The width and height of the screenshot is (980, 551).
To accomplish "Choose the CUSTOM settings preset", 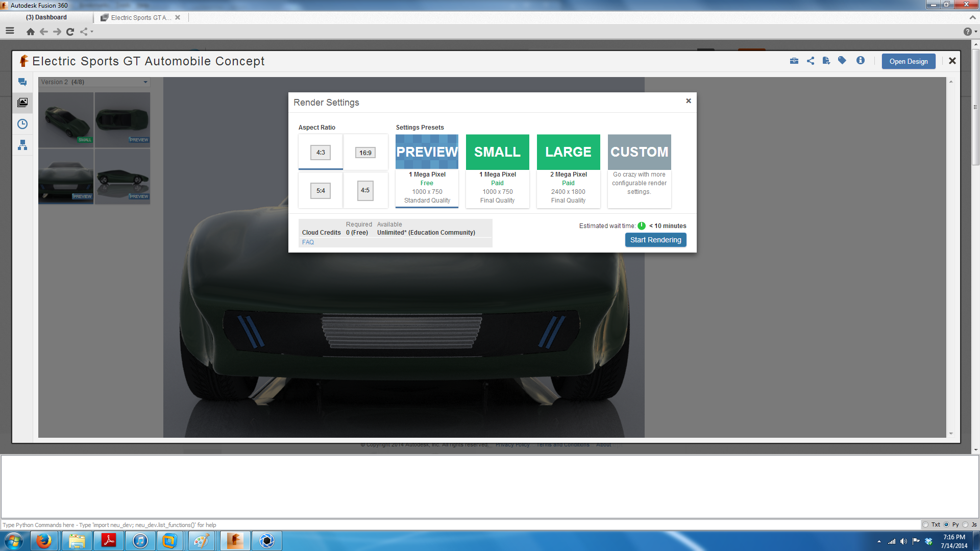I will point(639,171).
